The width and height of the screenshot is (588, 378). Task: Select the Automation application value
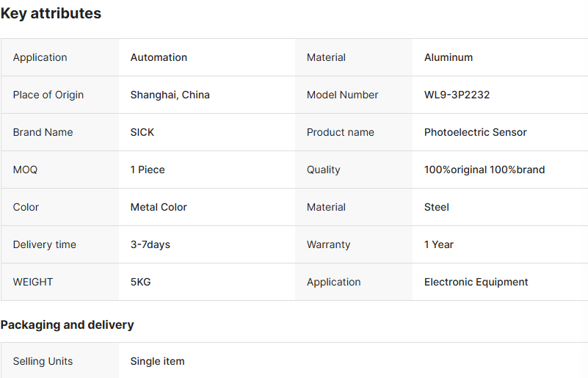click(x=159, y=57)
